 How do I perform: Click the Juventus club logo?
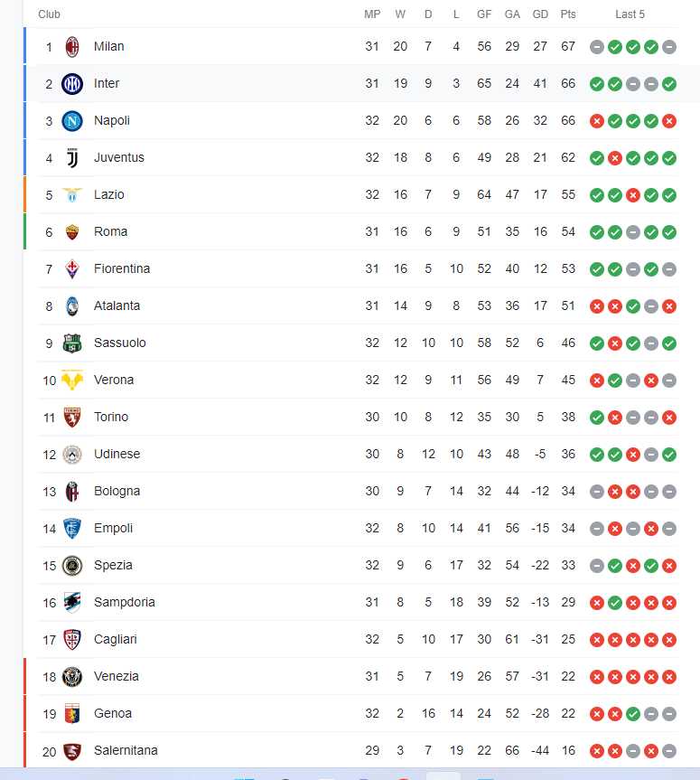click(x=72, y=158)
